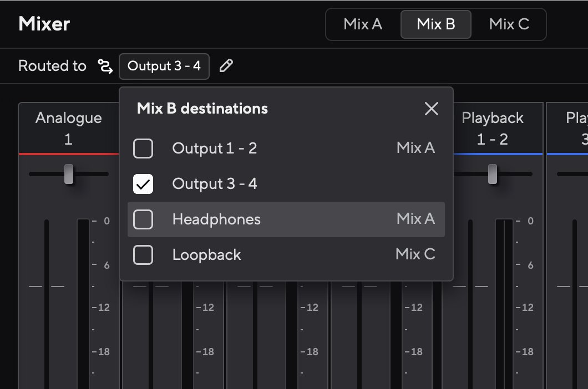
Task: Click Mix A label on Output 1 - 2 row
Action: click(x=415, y=147)
